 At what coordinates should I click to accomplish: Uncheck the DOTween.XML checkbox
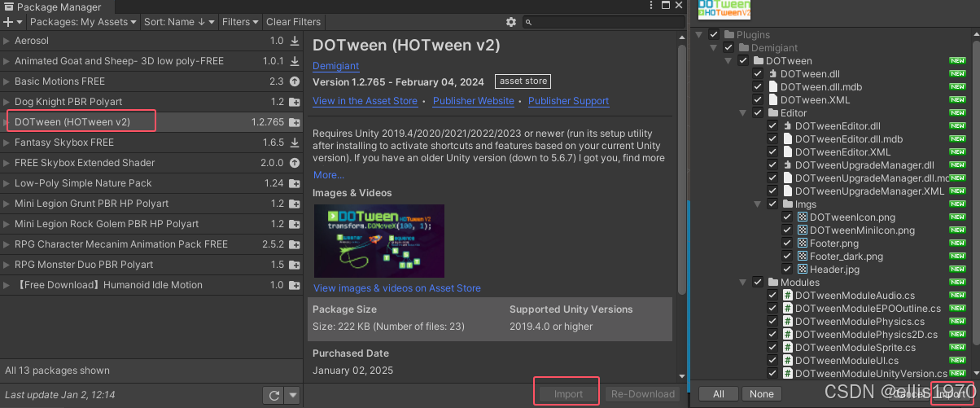click(758, 100)
